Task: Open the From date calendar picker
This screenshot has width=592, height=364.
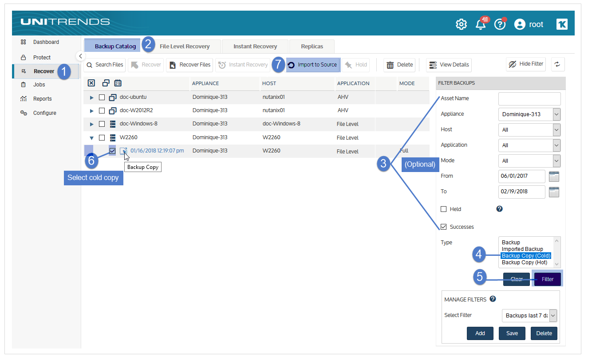Action: click(x=554, y=176)
